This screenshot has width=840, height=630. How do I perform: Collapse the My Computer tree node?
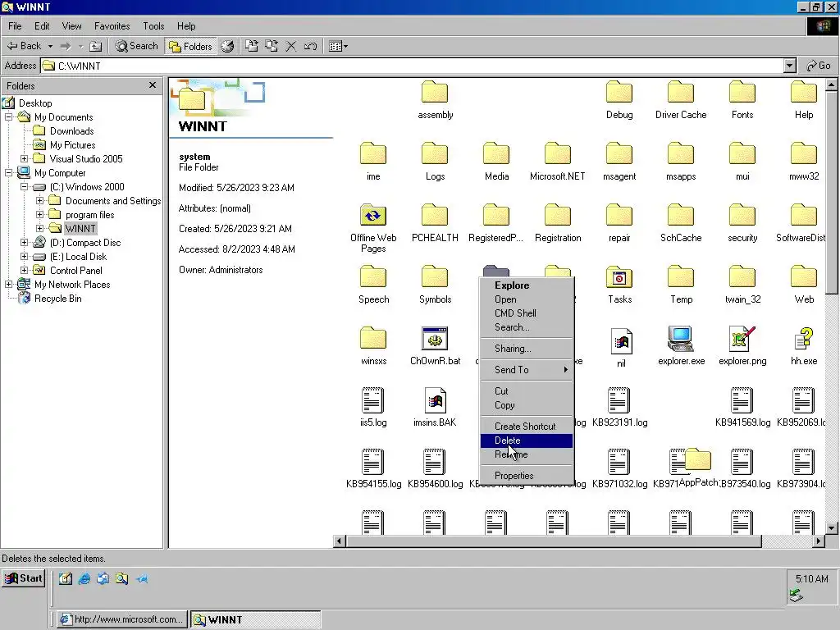tap(8, 172)
